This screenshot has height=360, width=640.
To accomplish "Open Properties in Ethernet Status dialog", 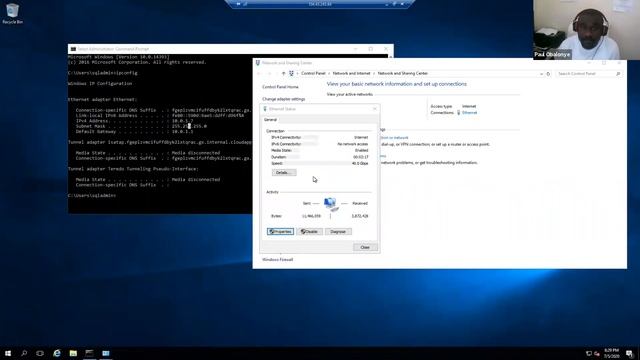I will coord(280,231).
